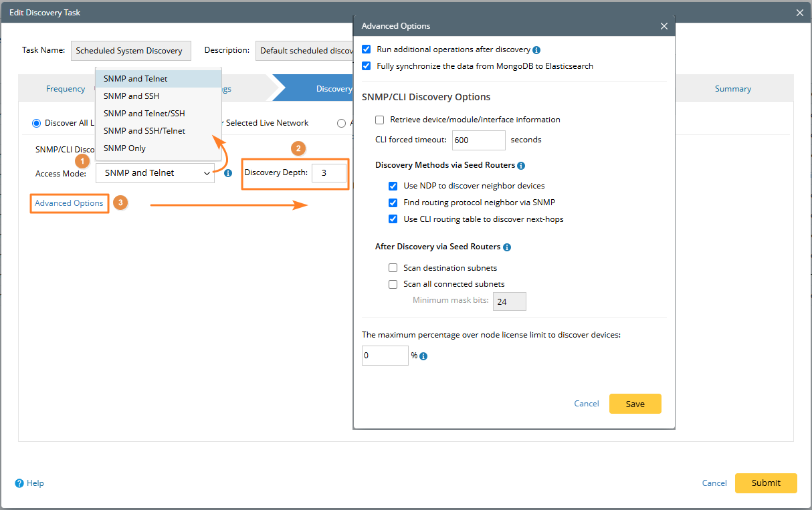Viewport: 812px width, 510px height.
Task: Enable Retrieve device/module/interface information checkbox
Action: click(380, 120)
